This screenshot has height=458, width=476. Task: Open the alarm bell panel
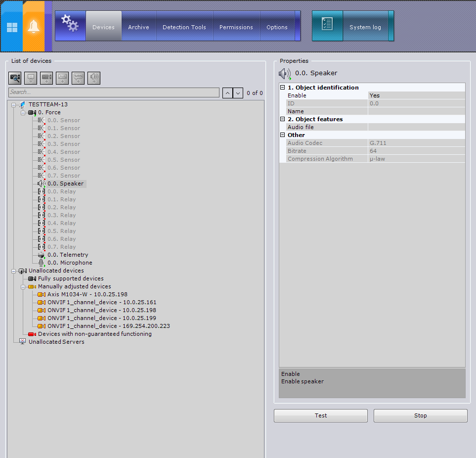click(33, 27)
